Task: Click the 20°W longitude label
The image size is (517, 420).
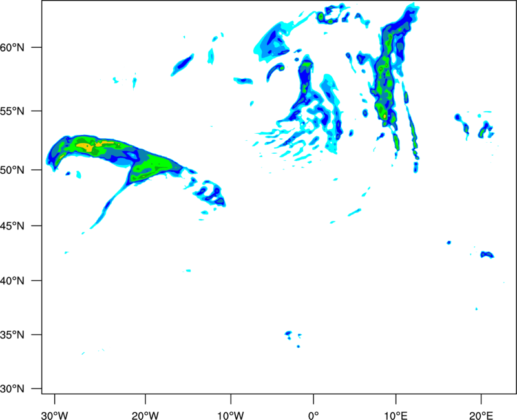Action: pyautogui.click(x=145, y=415)
